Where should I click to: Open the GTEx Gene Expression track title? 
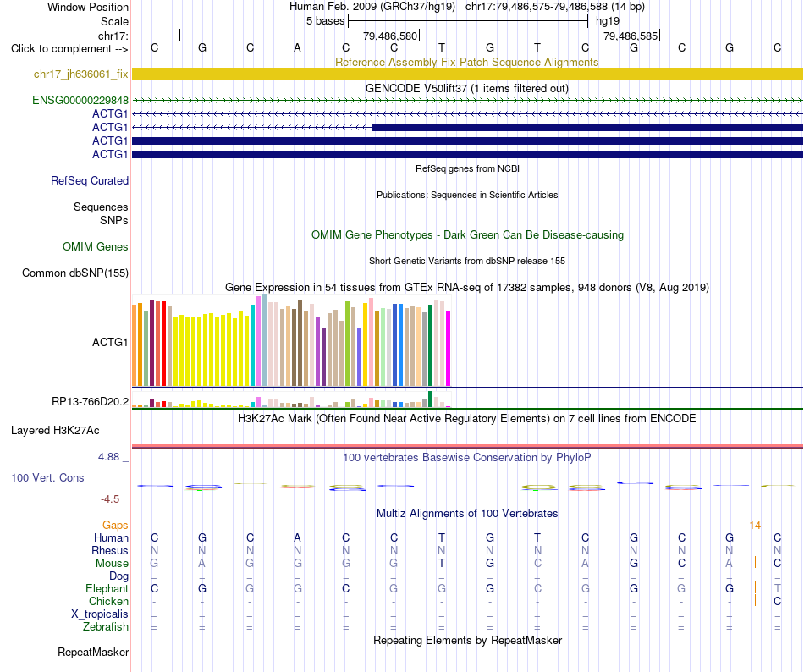466,287
